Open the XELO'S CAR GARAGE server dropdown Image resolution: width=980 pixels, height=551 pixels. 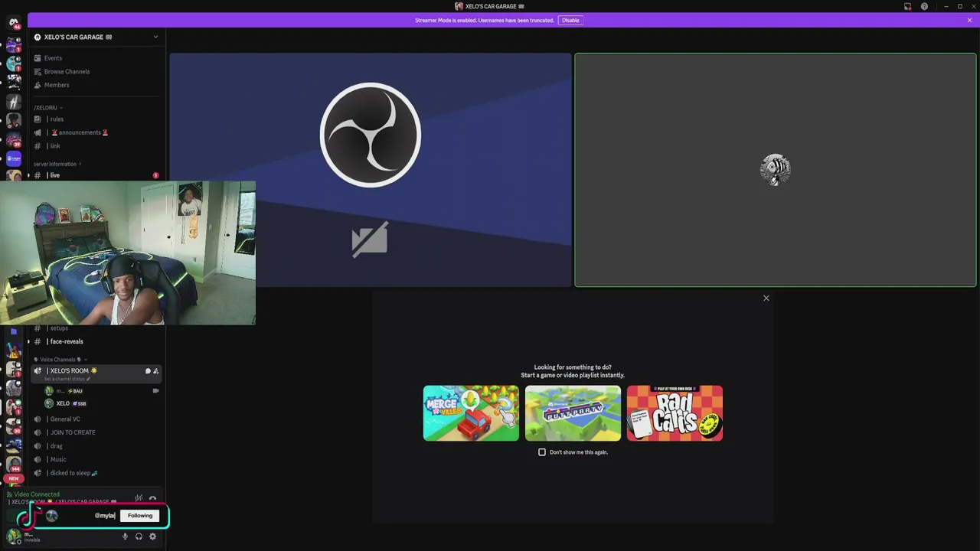click(x=155, y=37)
